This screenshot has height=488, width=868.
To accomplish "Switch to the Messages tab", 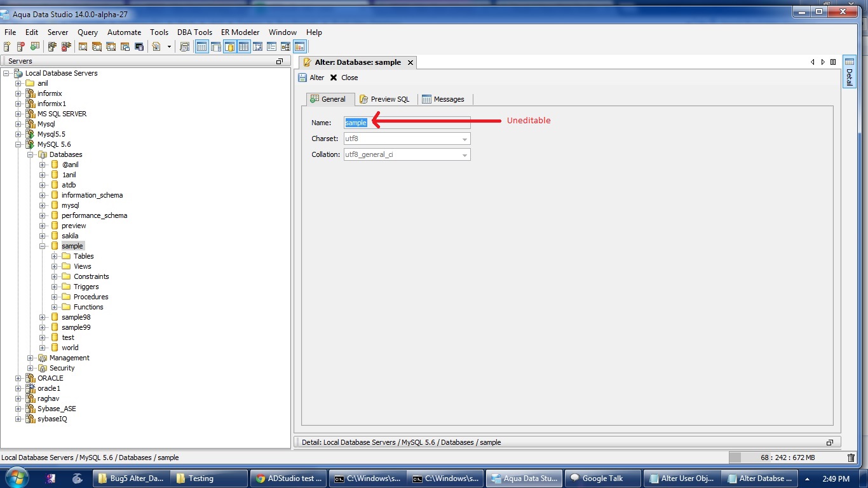I will tap(444, 99).
